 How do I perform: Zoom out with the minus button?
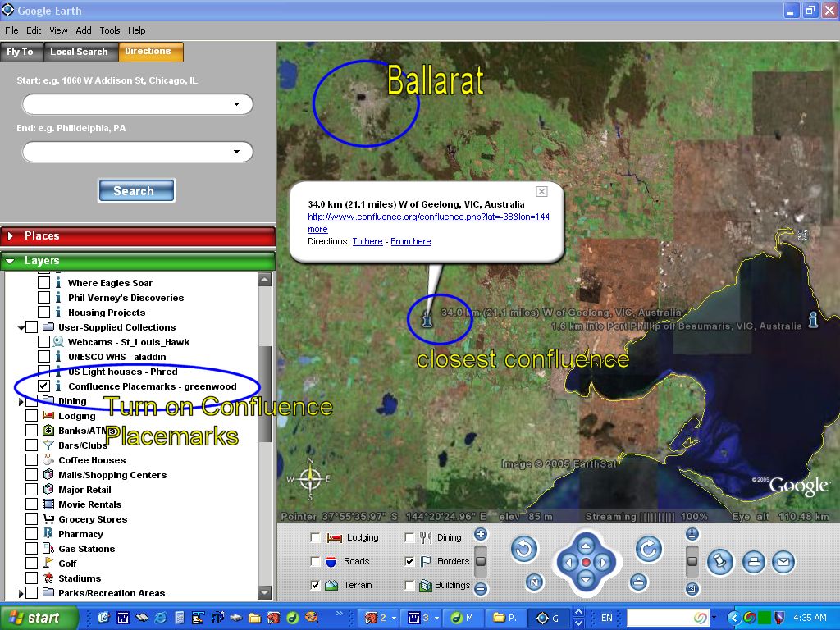[x=481, y=589]
